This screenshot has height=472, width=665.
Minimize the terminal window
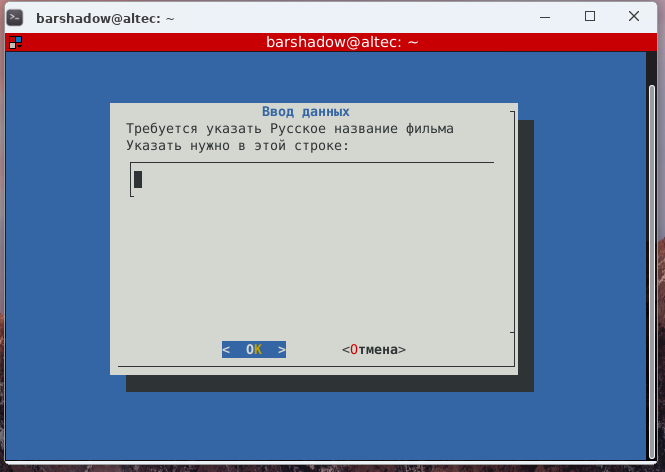[x=545, y=17]
